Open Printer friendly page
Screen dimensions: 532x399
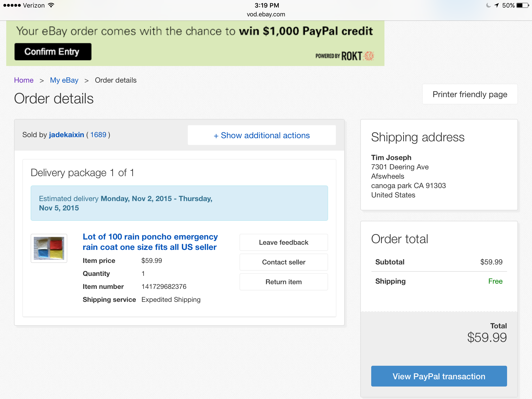click(470, 94)
